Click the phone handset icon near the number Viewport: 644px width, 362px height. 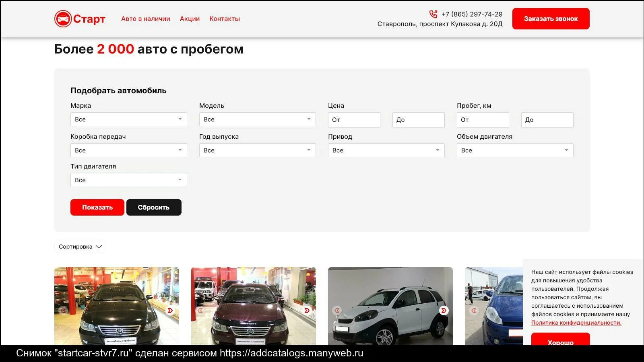pyautogui.click(x=433, y=14)
